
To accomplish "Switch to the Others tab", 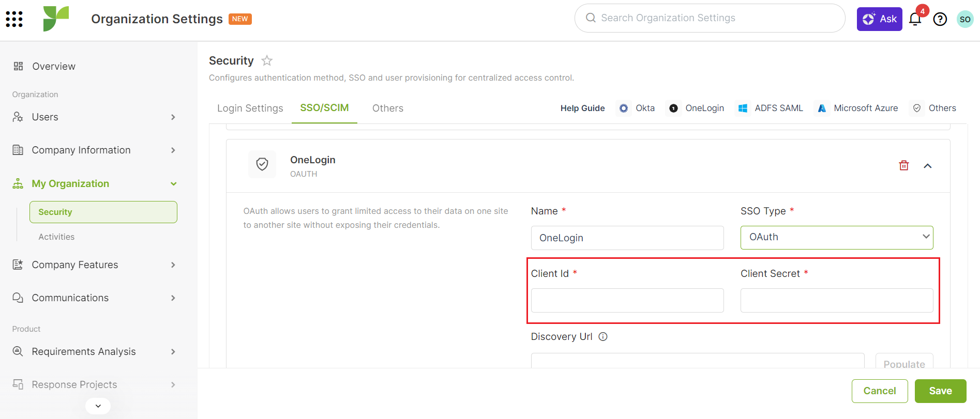I will point(388,108).
